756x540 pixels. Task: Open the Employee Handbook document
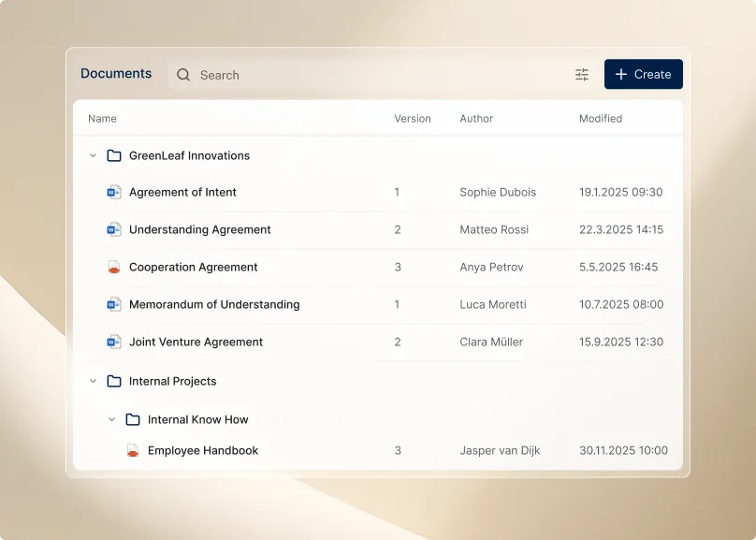203,450
